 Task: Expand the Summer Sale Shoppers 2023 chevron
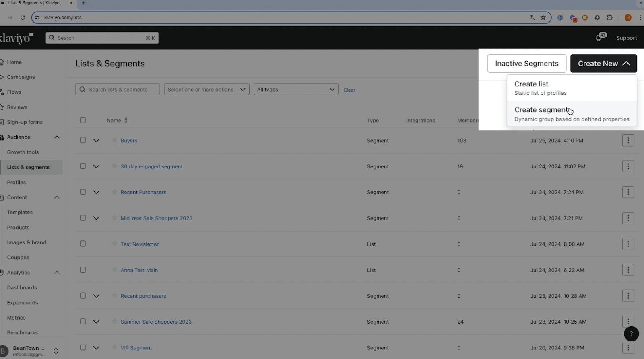(96, 322)
